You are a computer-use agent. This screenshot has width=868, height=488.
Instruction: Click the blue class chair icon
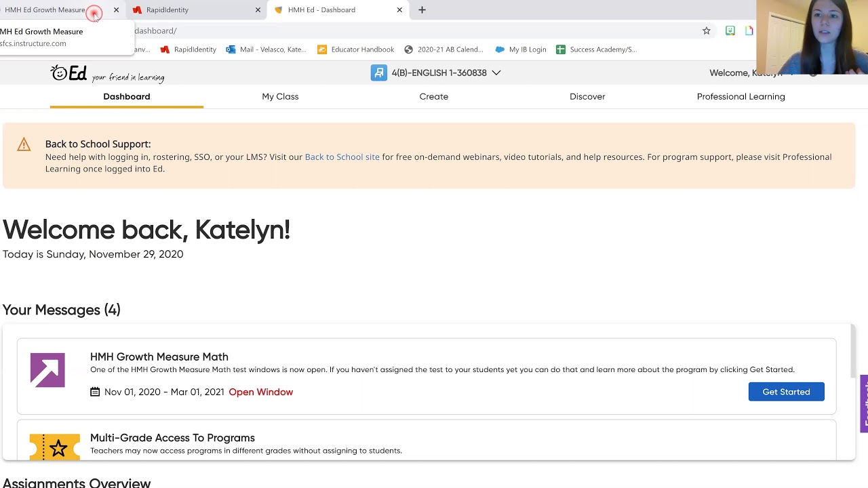[x=378, y=73]
